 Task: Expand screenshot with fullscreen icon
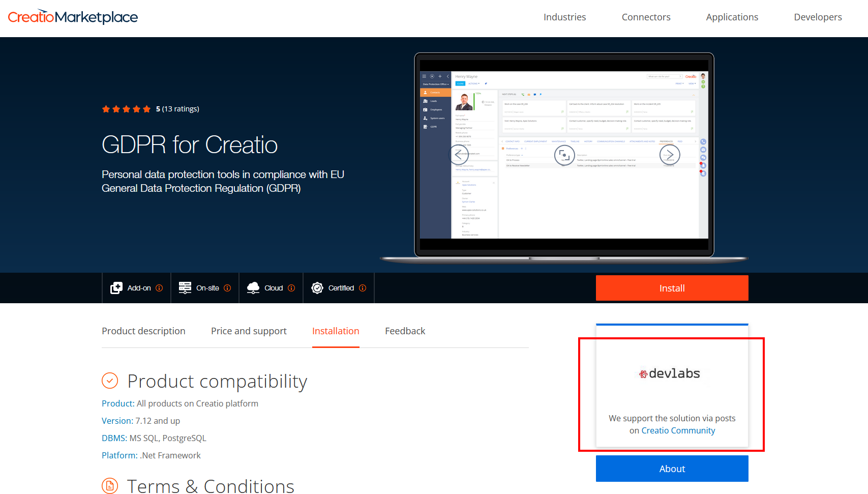tap(564, 155)
